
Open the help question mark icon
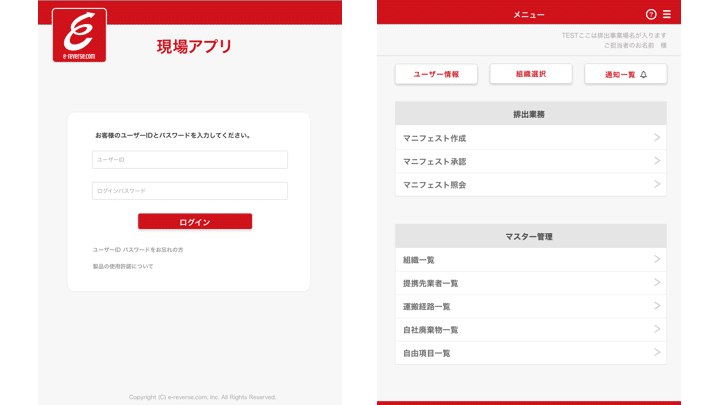coord(651,14)
